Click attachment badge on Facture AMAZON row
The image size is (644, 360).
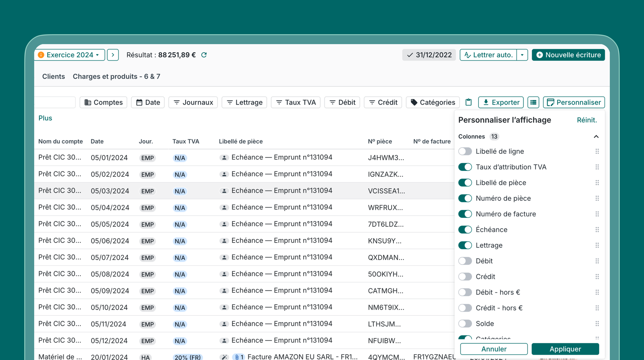239,357
